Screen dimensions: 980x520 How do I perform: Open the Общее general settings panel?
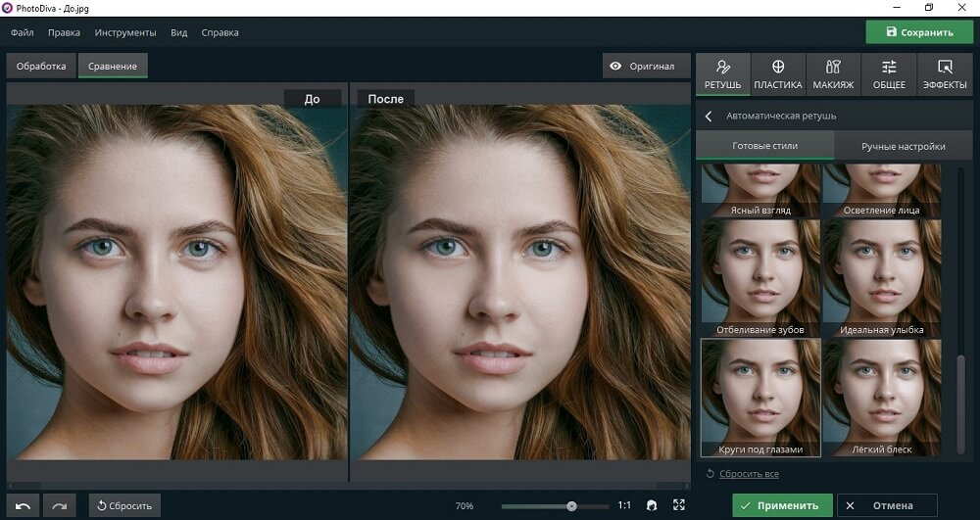[889, 74]
